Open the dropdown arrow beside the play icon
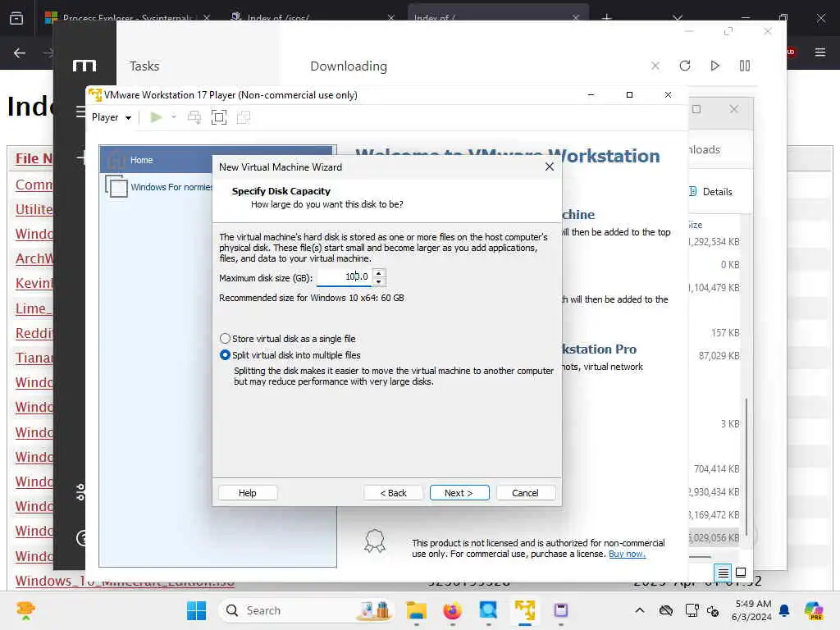This screenshot has width=840, height=630. tap(174, 116)
